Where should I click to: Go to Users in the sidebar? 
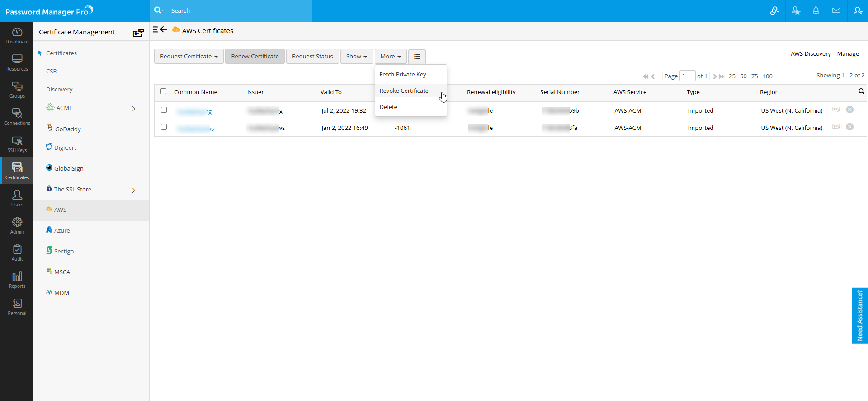tap(17, 198)
